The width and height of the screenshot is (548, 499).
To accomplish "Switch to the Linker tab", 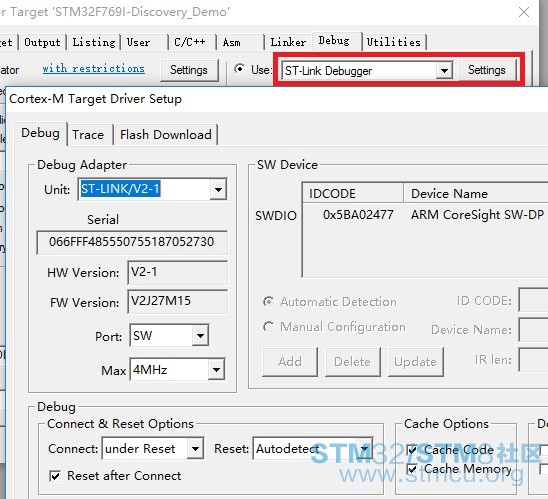I will pyautogui.click(x=288, y=43).
